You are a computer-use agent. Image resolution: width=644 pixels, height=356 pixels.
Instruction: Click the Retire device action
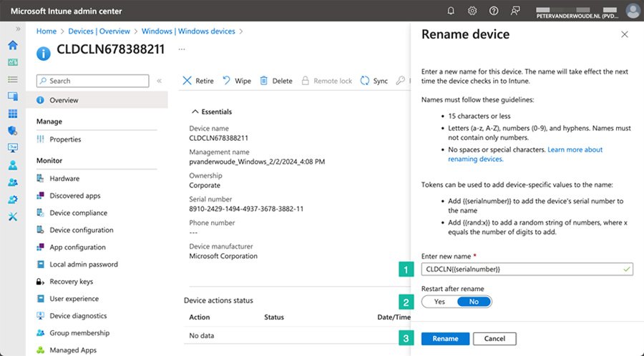pos(198,81)
